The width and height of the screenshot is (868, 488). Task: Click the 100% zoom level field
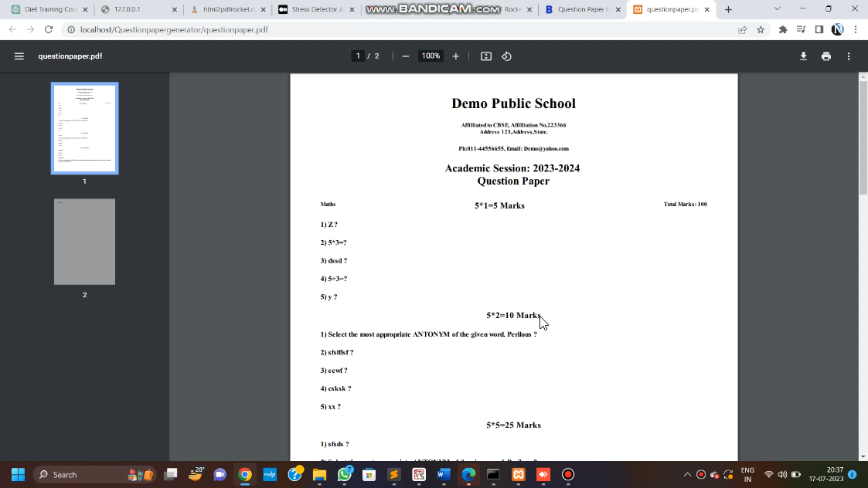[x=431, y=56]
